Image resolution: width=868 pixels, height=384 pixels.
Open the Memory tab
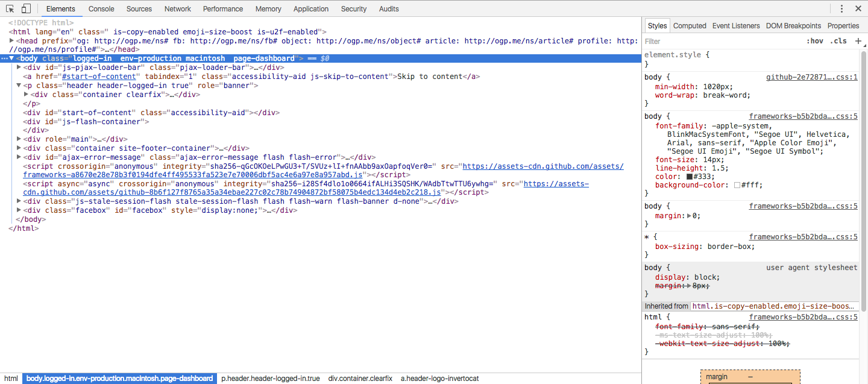[x=268, y=8]
